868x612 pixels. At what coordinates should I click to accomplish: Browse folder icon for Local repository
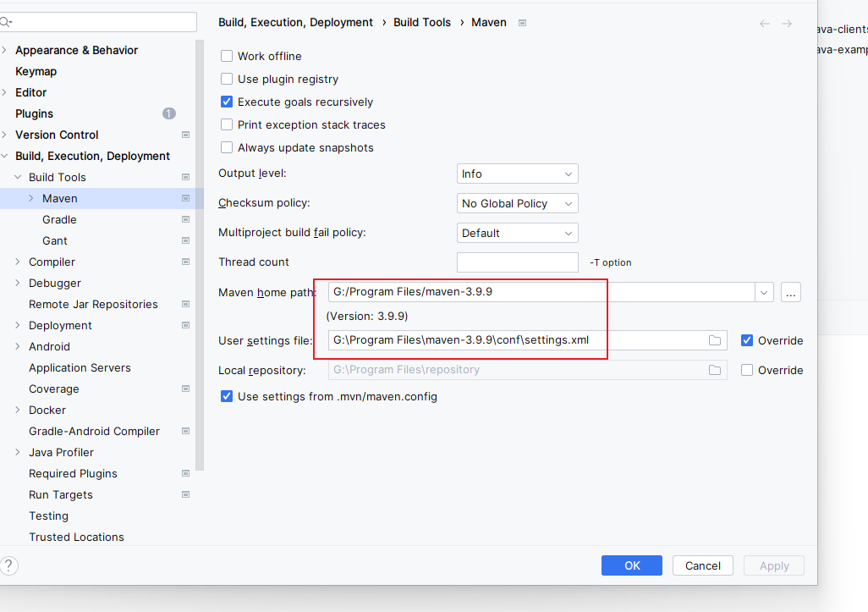coord(715,369)
